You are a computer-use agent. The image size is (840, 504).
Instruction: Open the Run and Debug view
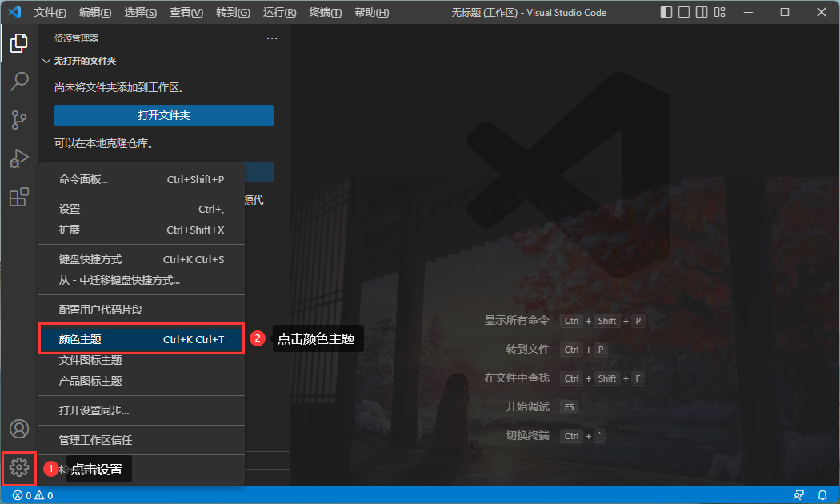click(18, 158)
